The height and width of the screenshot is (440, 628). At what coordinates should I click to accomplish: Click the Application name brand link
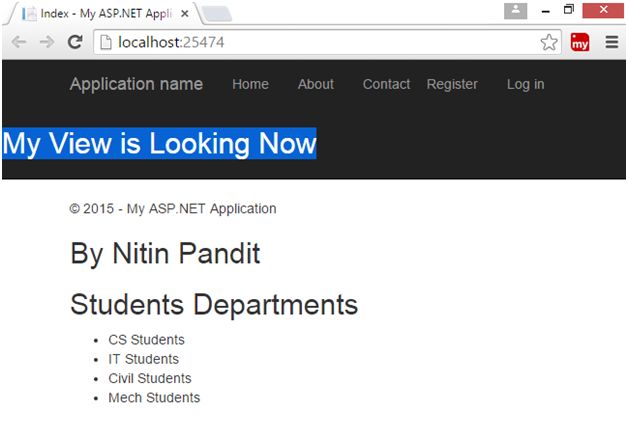[136, 84]
